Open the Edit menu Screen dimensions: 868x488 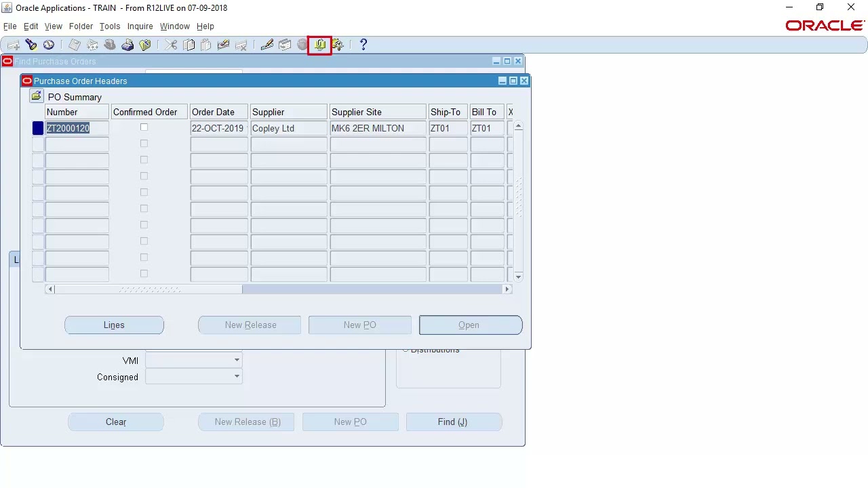pos(31,26)
